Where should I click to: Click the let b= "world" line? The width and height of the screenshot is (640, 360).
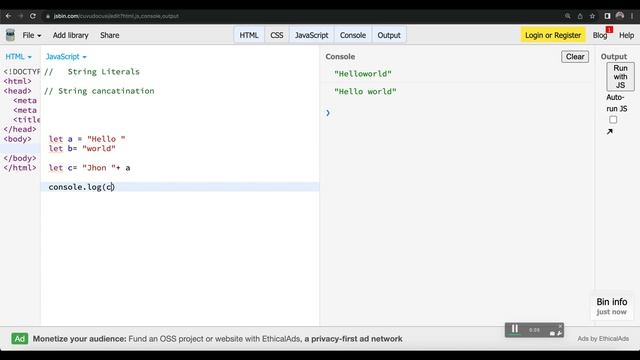pyautogui.click(x=82, y=149)
